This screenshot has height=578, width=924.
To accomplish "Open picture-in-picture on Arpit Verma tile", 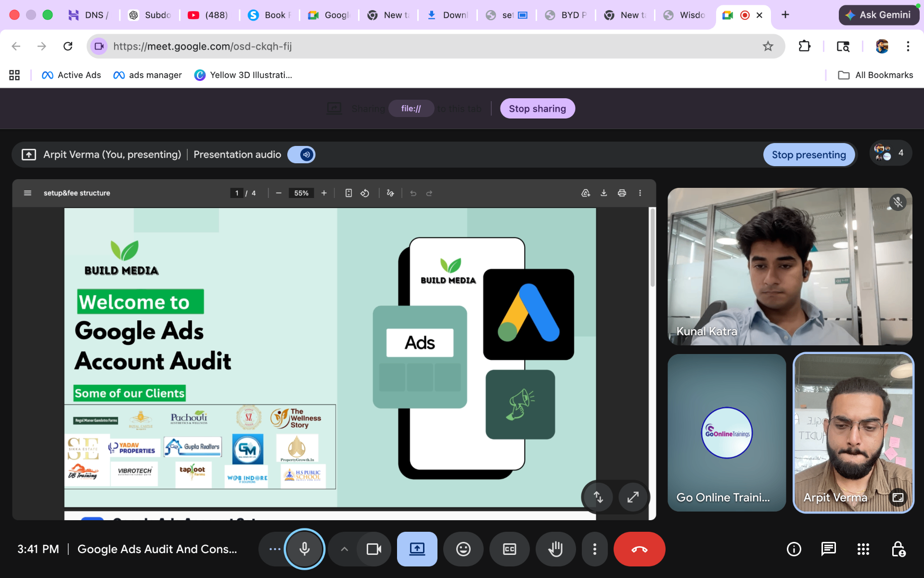I will coord(898,497).
